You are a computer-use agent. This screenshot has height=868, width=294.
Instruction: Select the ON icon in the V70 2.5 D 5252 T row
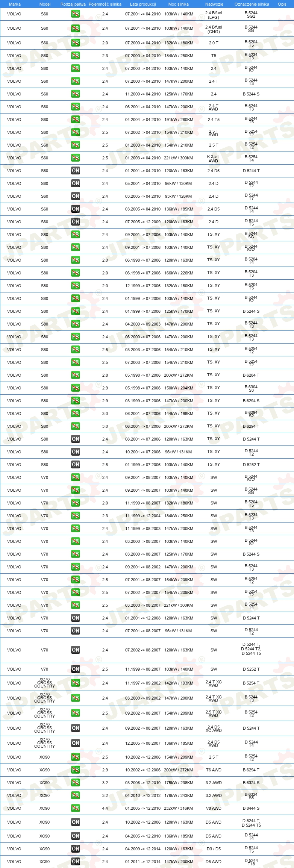tap(75, 669)
